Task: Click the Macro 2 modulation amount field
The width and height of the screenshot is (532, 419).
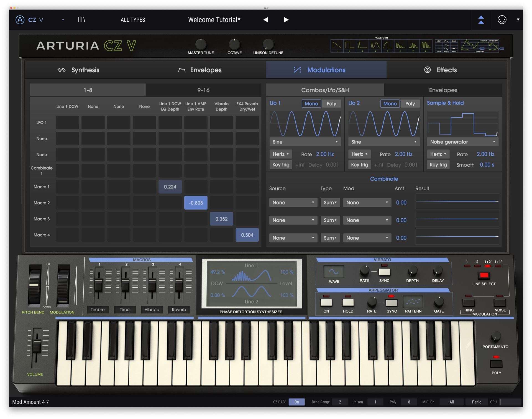Action: coord(195,202)
